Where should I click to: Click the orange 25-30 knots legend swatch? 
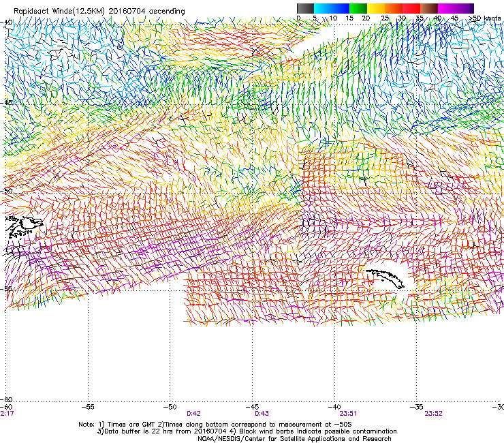pyautogui.click(x=394, y=8)
